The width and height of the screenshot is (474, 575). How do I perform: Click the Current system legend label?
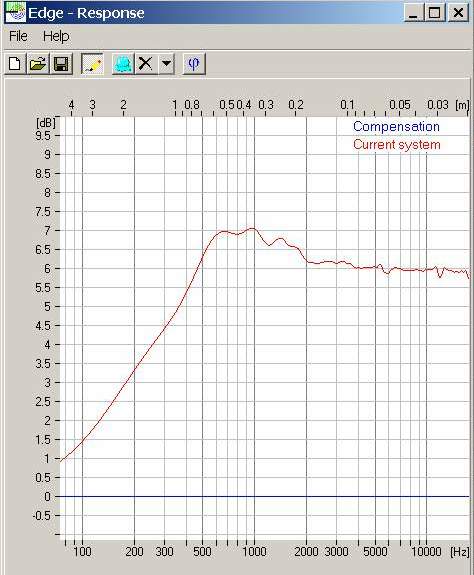(397, 144)
